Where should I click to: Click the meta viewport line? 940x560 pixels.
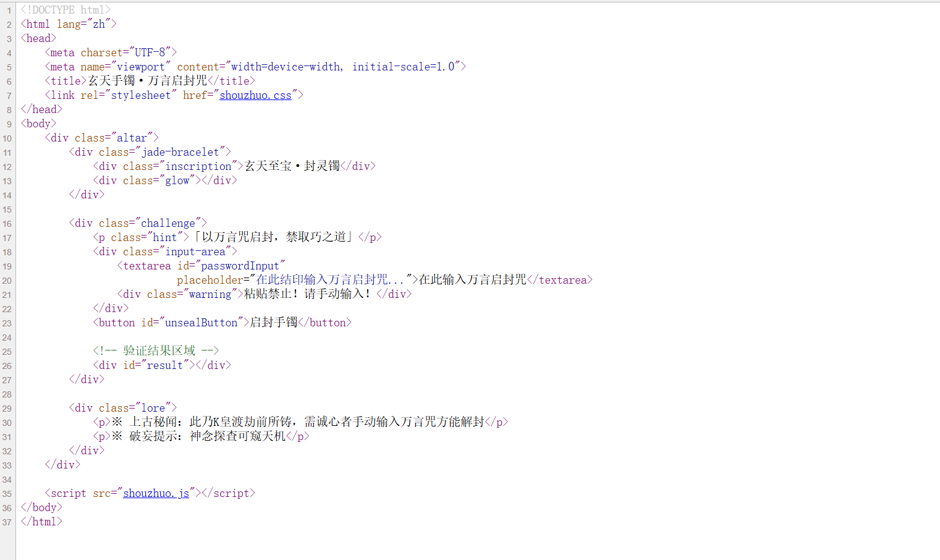(255, 67)
